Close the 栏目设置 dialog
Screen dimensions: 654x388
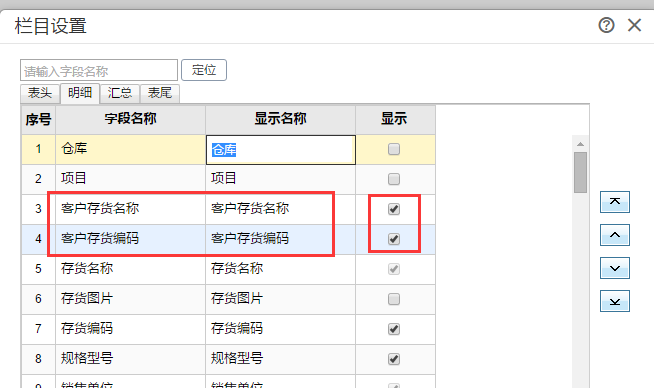point(634,25)
